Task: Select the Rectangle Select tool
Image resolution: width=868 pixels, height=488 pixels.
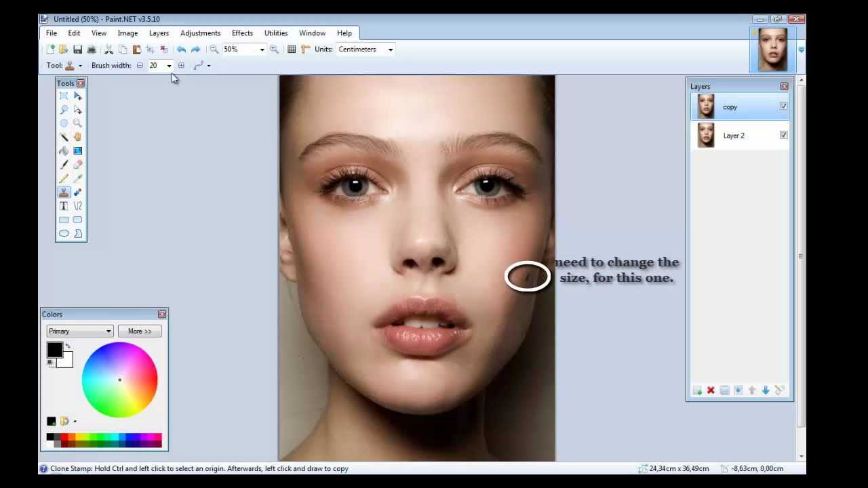Action: pos(64,96)
